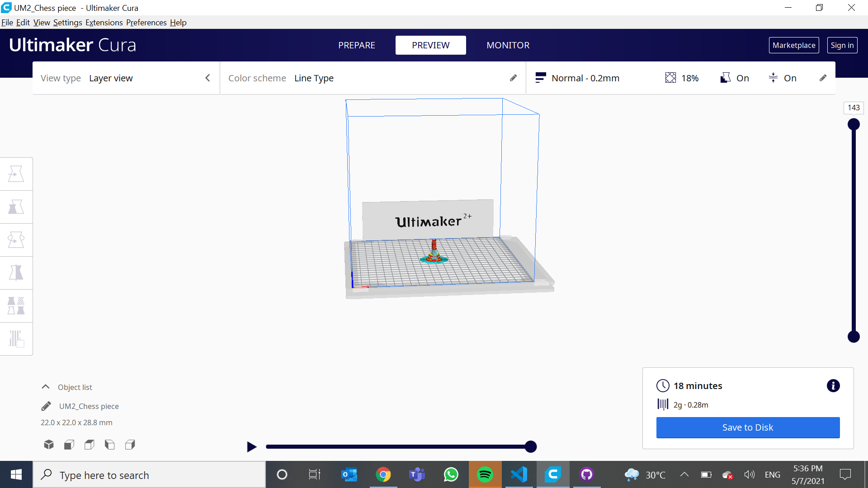Click the infill 18% icon
This screenshot has height=488, width=868.
click(670, 78)
